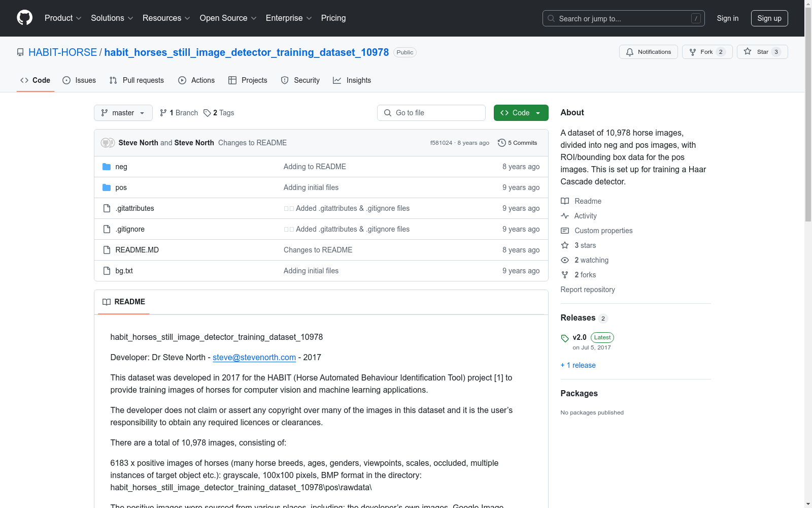Click the star icon beside 3 stars

point(565,245)
